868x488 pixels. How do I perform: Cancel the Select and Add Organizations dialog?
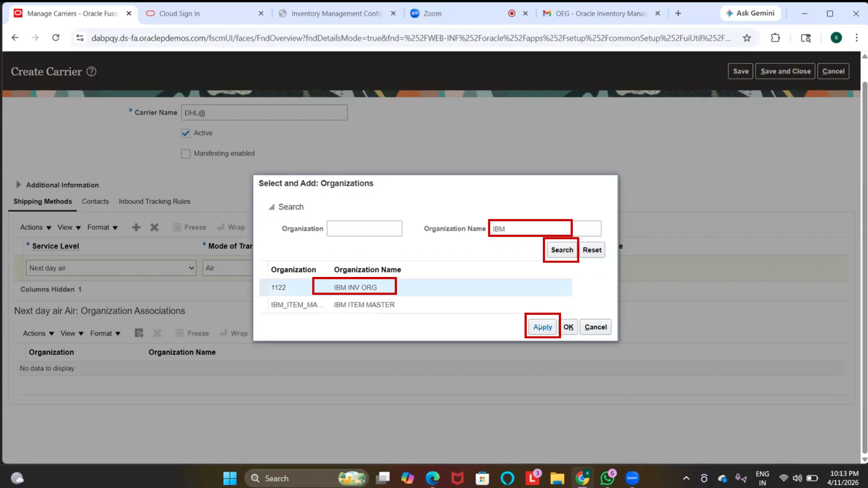(595, 327)
